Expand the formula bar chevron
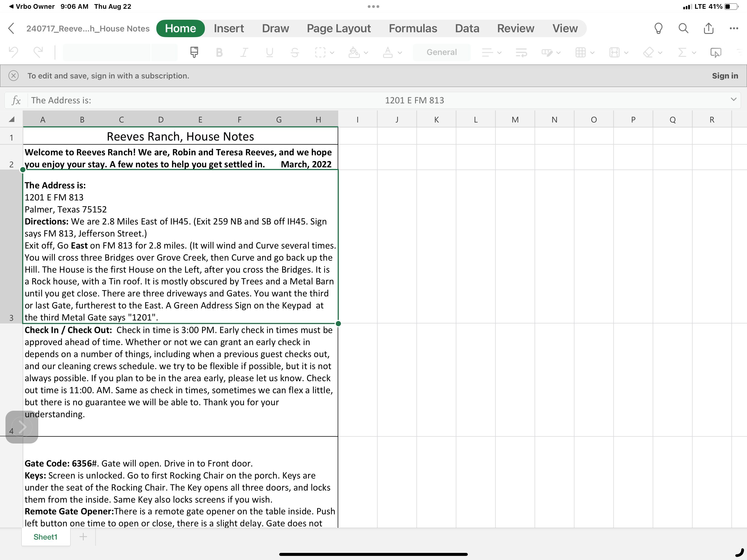The width and height of the screenshot is (747, 560). coord(733,99)
